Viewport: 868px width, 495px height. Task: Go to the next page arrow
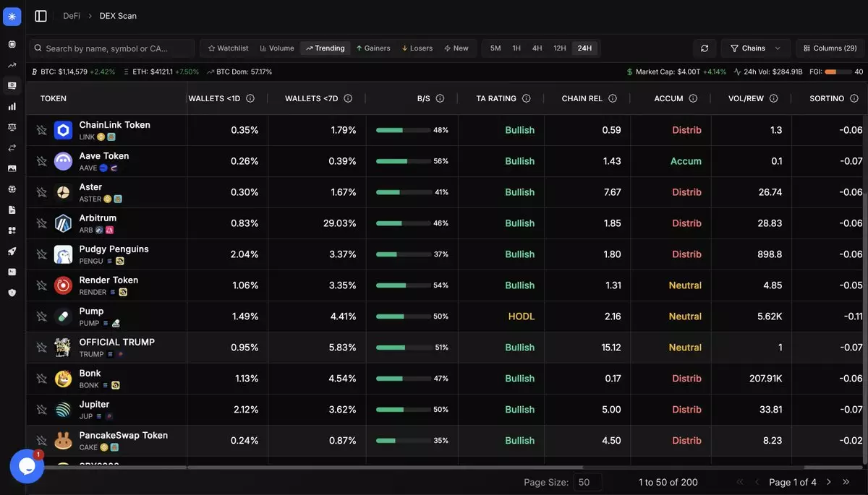829,482
